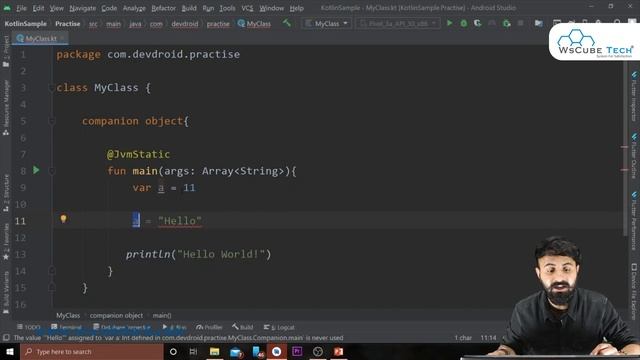The height and width of the screenshot is (360, 640).
Task: Open the Navigate menu
Action: click(x=82, y=8)
